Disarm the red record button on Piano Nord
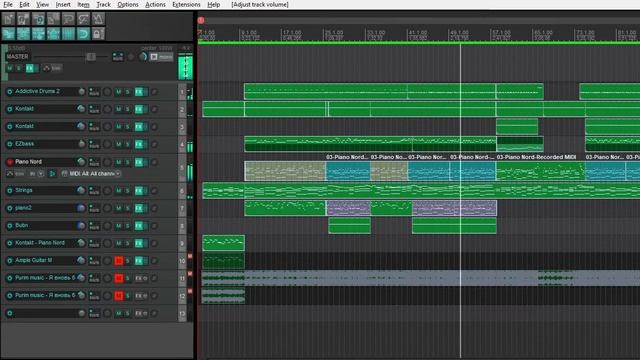The image size is (640, 360). [10, 162]
